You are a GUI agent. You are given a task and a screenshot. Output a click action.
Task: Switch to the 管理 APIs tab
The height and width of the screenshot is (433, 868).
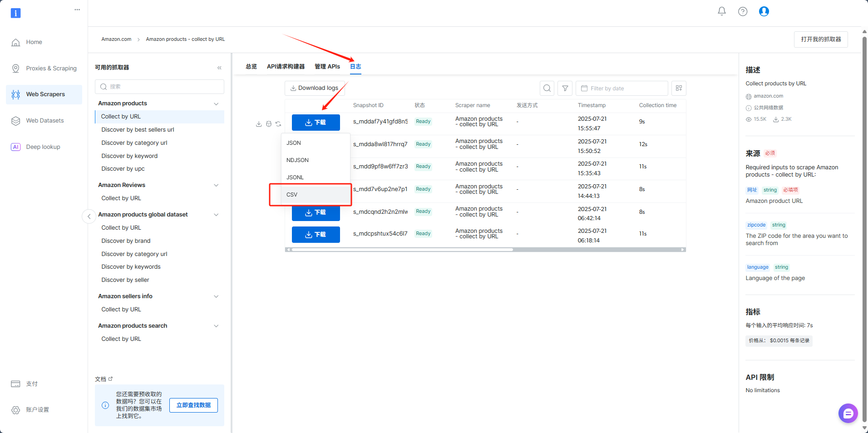pyautogui.click(x=327, y=67)
